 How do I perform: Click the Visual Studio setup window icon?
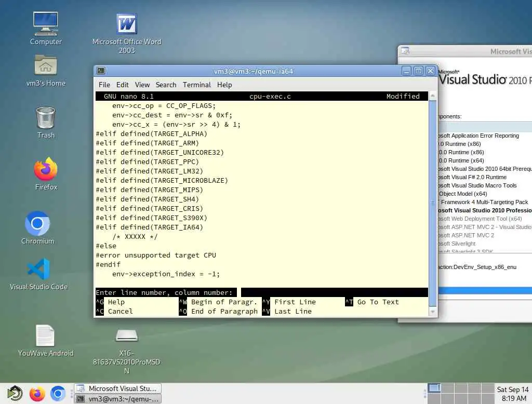coord(405,51)
